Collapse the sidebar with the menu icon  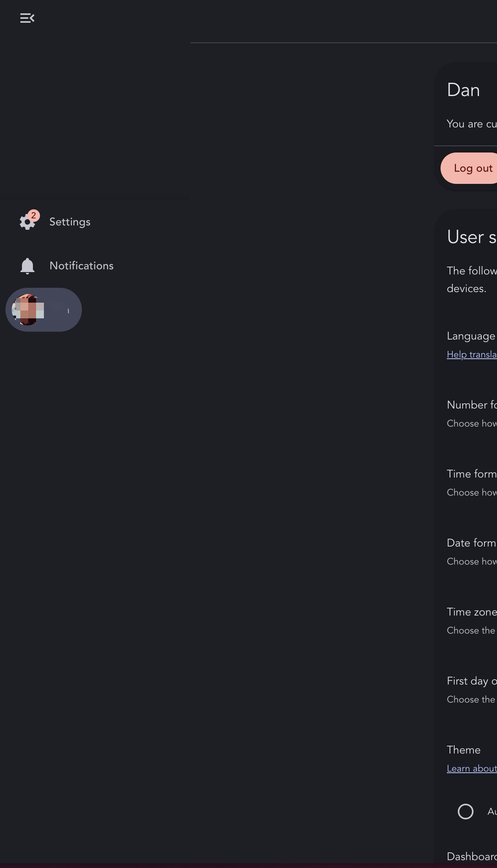click(x=27, y=18)
